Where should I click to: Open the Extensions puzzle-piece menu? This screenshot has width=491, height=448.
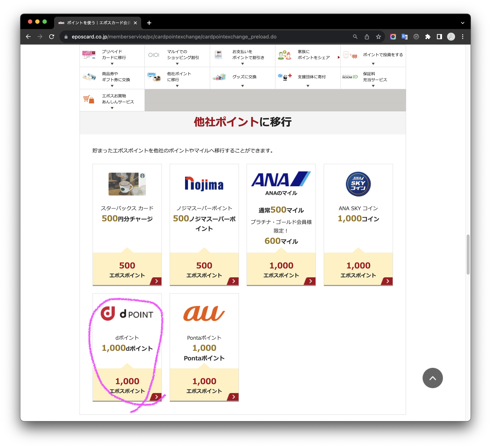pyautogui.click(x=428, y=37)
